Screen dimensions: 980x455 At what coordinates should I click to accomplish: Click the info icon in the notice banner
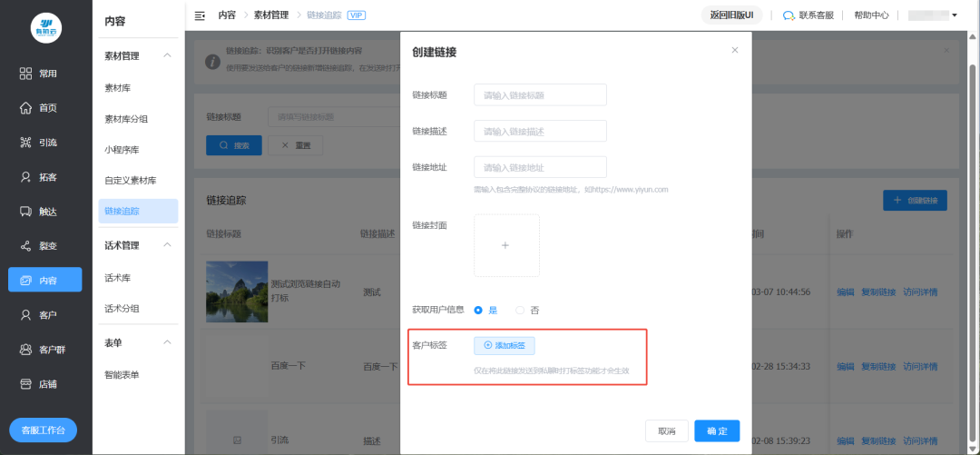click(213, 61)
